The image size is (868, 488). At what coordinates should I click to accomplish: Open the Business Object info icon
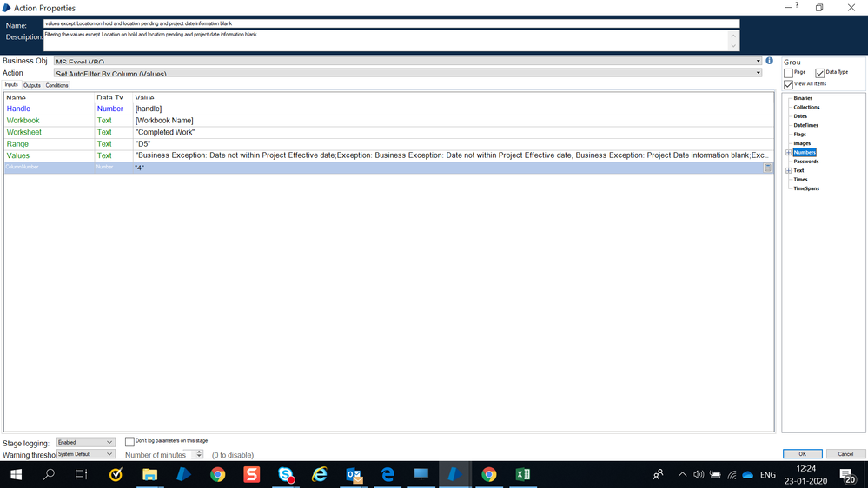tap(770, 61)
